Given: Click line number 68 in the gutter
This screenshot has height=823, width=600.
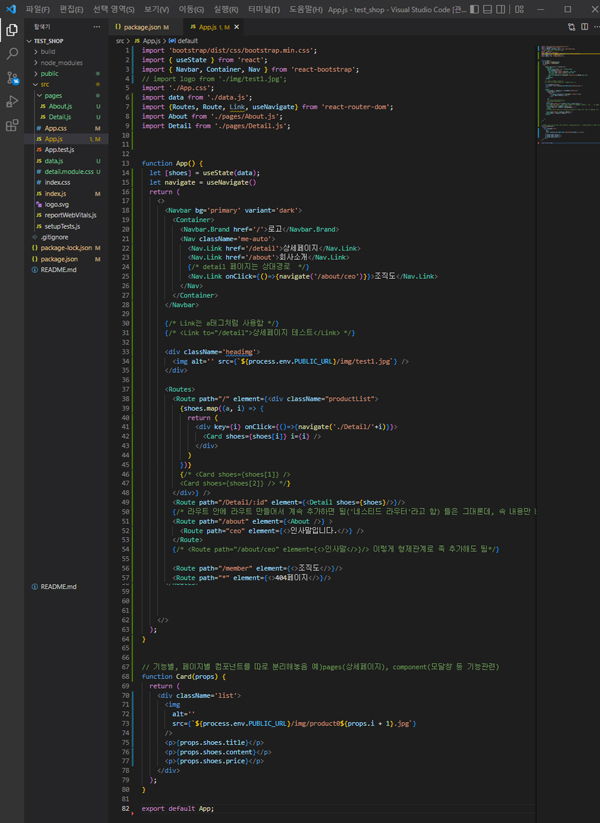Looking at the screenshot, I should (125, 677).
